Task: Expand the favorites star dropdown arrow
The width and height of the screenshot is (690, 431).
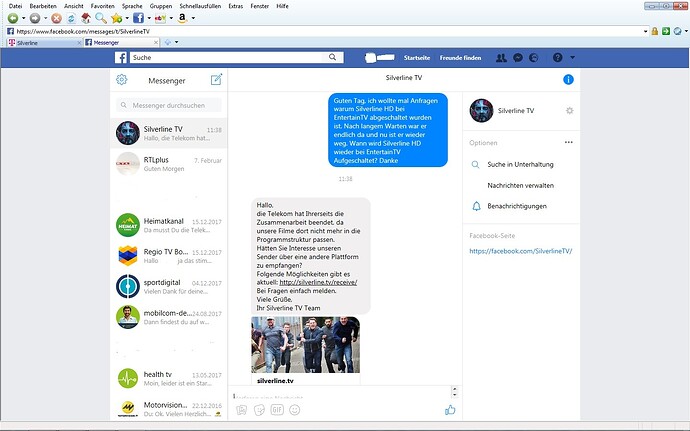Action: click(x=127, y=18)
